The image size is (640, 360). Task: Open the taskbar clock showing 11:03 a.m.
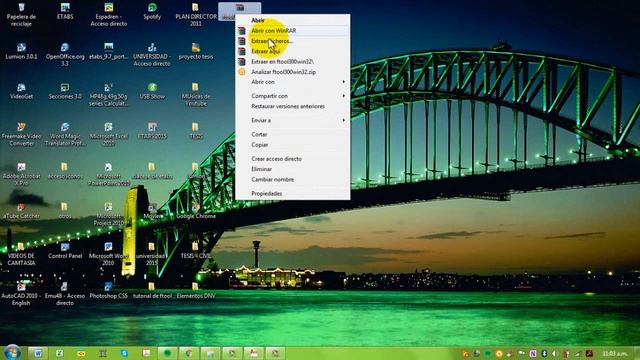coord(615,353)
